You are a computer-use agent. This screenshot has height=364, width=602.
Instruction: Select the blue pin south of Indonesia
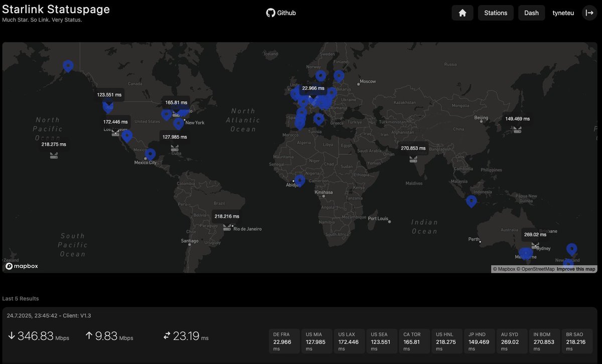tap(471, 201)
